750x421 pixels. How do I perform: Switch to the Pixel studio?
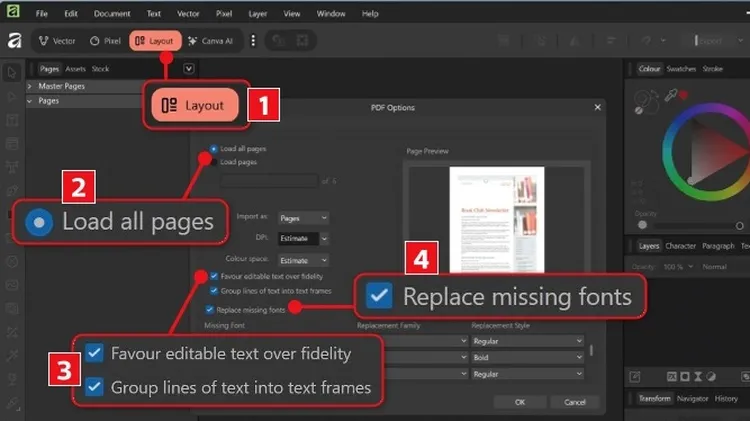pyautogui.click(x=105, y=41)
